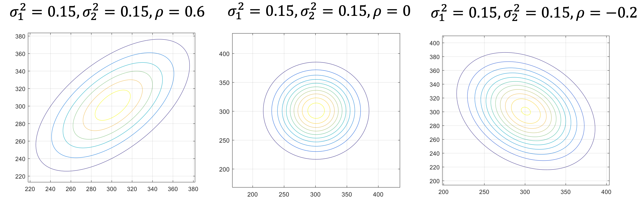Select the outermost purple ellipse in right plot

[x=595, y=129]
